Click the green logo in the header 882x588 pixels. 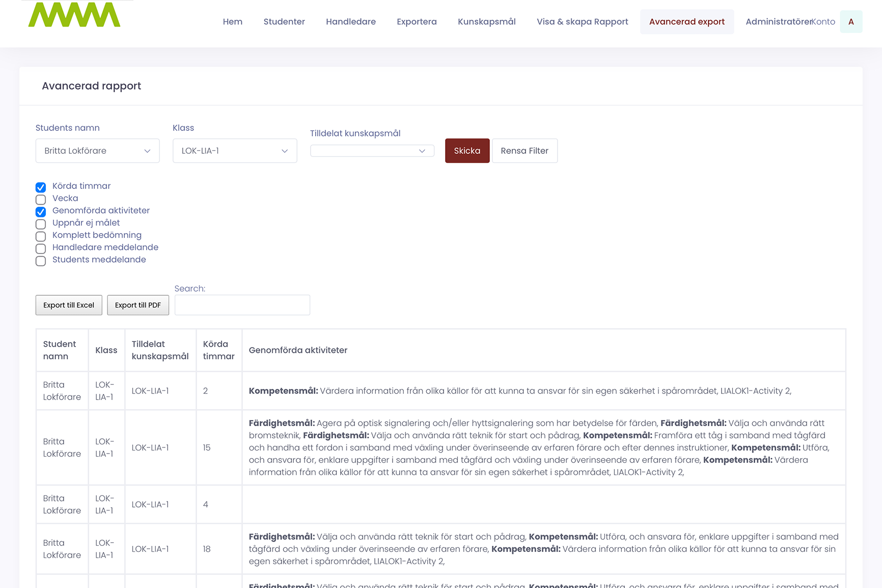point(74,14)
